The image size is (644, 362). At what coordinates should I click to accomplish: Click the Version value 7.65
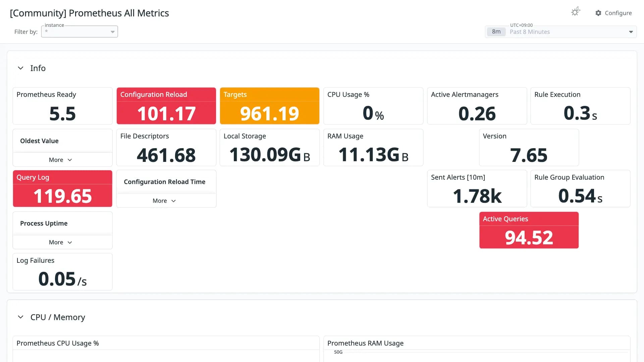[x=529, y=155]
